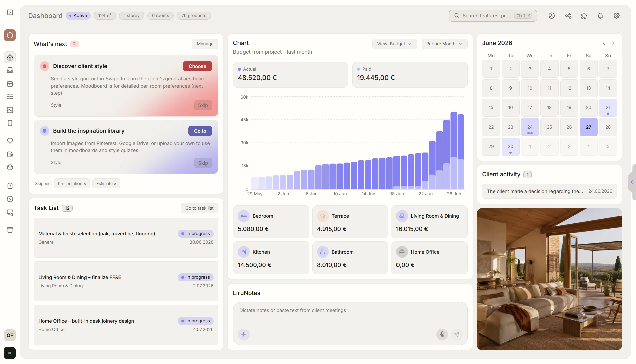This screenshot has width=636, height=364.
Task: Expand the View: Budget dropdown
Action: click(x=394, y=44)
